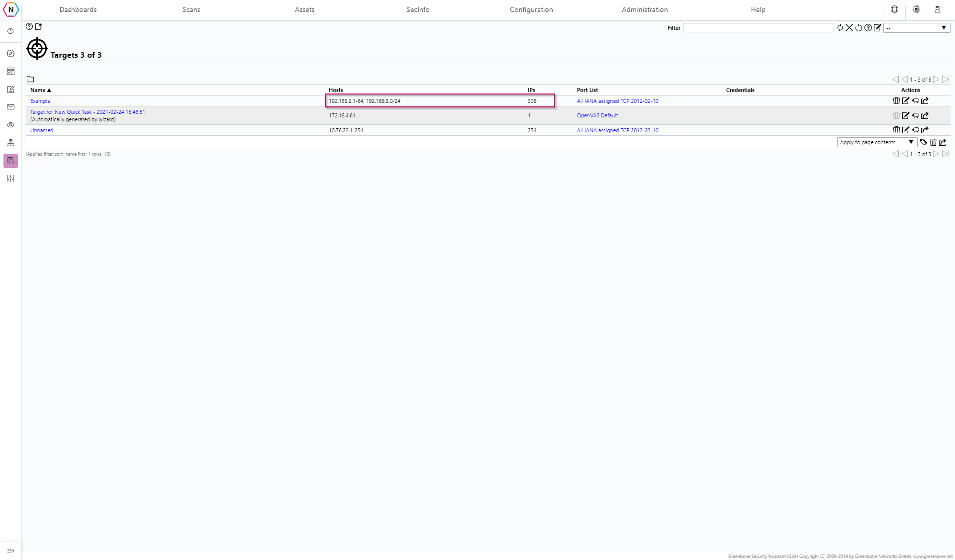The width and height of the screenshot is (955, 560).
Task: Export the New Quick Task target
Action: click(925, 115)
